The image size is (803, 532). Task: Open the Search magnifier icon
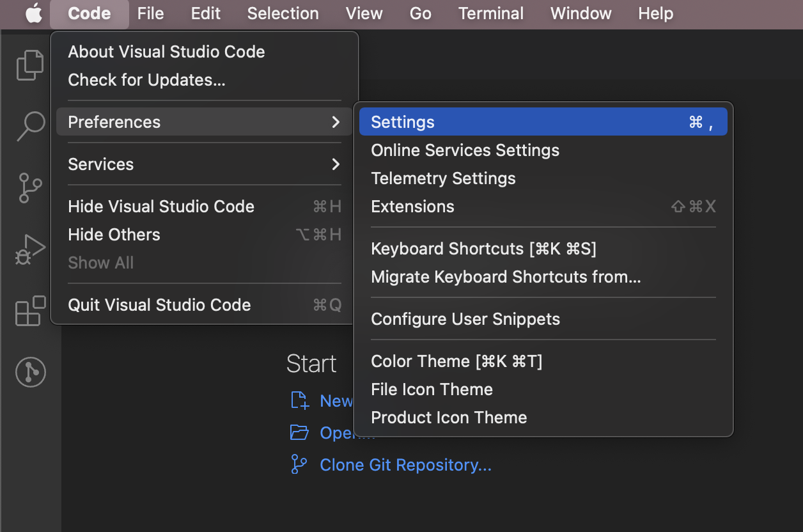(x=30, y=126)
